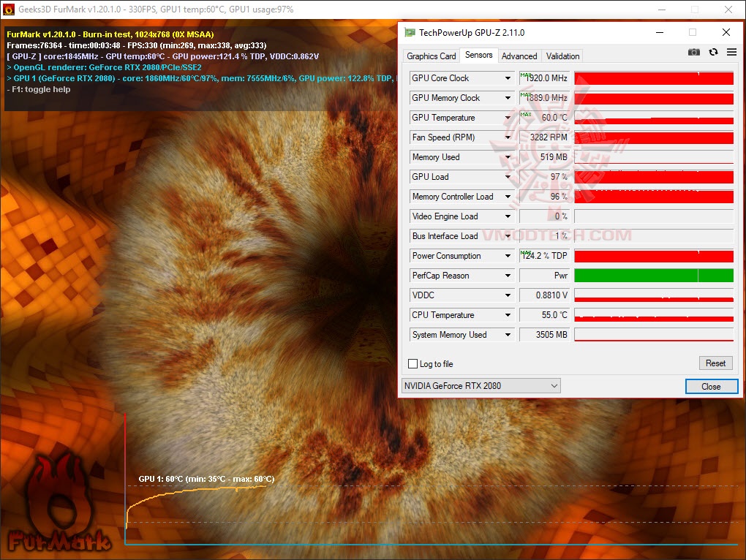Open the Video Engine Load dropdown

[x=508, y=216]
